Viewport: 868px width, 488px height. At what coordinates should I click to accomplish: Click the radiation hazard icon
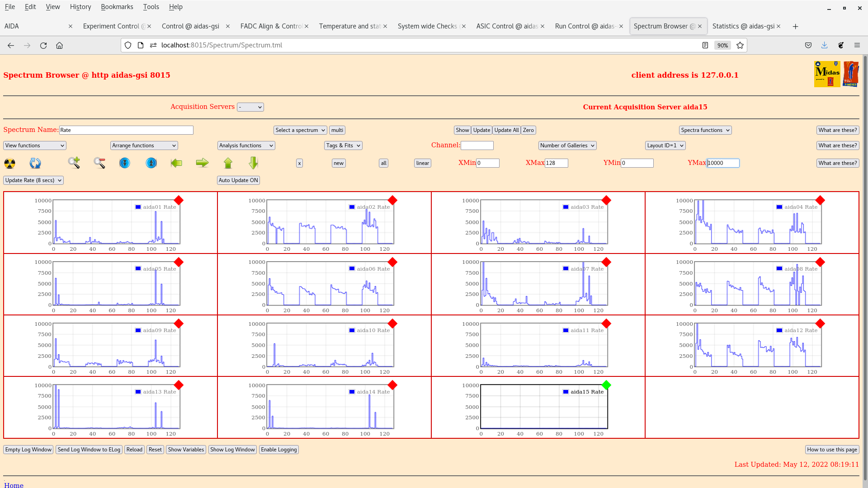point(9,163)
